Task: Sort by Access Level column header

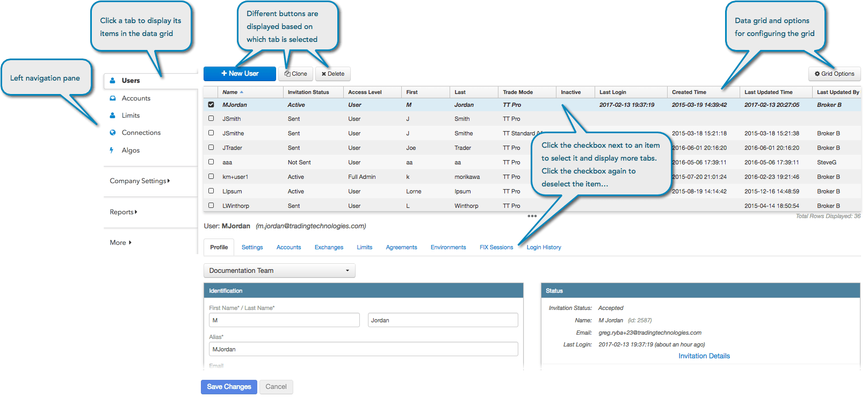Action: 365,92
